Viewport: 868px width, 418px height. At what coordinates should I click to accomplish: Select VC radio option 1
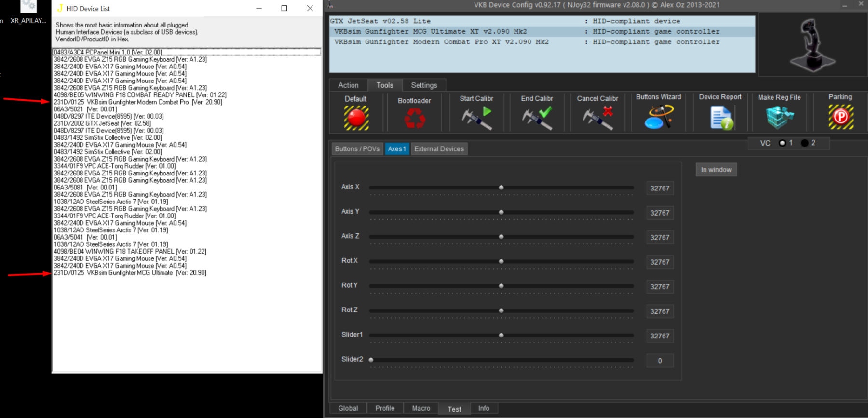782,143
